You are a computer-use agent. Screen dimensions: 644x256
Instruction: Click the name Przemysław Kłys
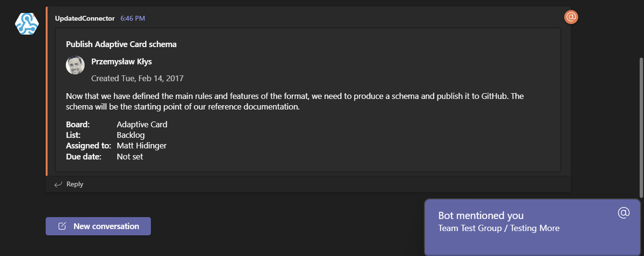[x=122, y=61]
